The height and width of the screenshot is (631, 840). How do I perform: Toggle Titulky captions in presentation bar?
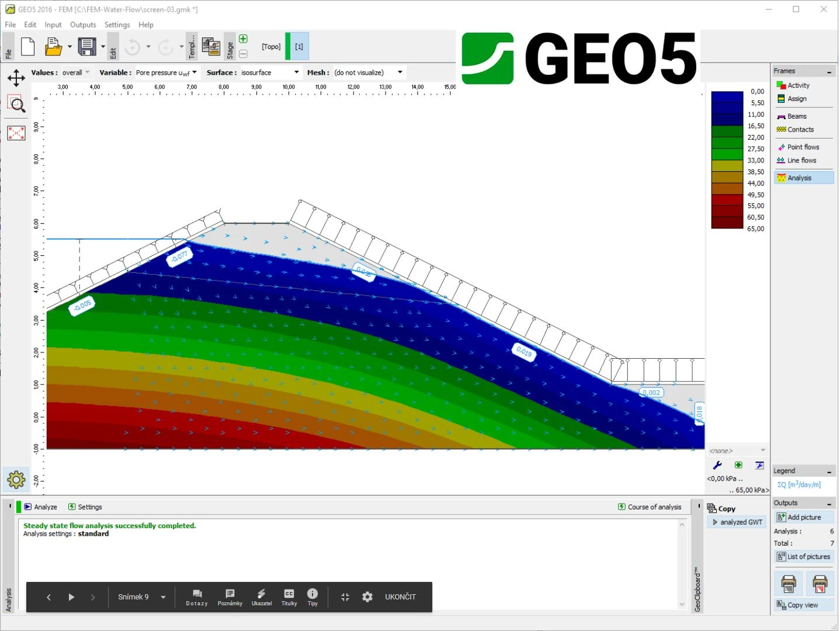pyautogui.click(x=289, y=597)
